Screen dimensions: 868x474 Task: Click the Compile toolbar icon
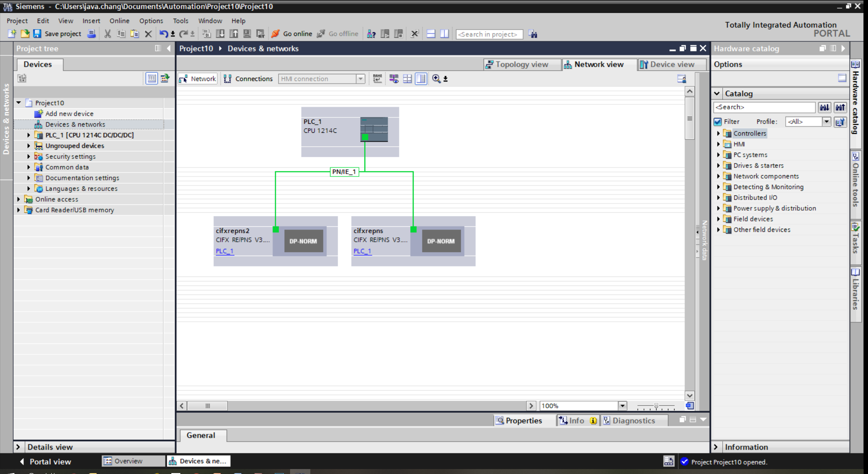pyautogui.click(x=206, y=34)
